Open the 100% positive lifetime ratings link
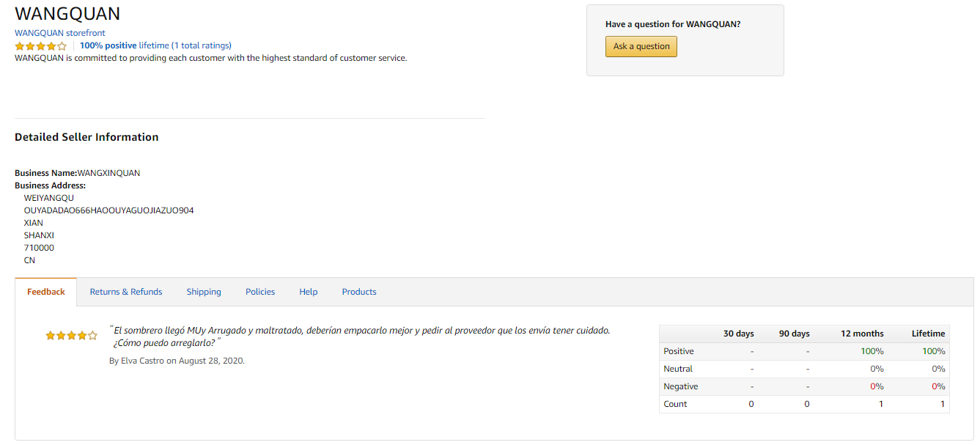The image size is (980, 445). [x=155, y=45]
